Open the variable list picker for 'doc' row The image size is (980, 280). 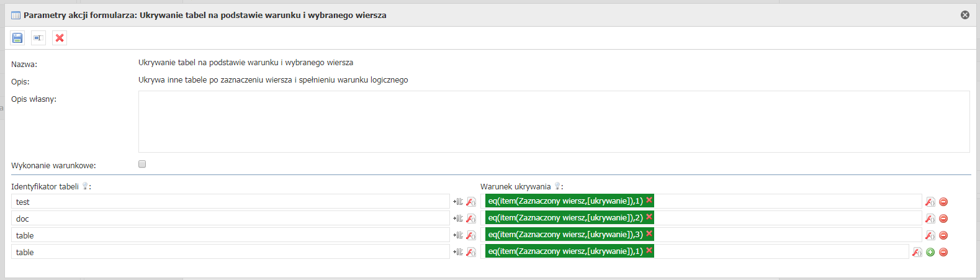tap(458, 219)
